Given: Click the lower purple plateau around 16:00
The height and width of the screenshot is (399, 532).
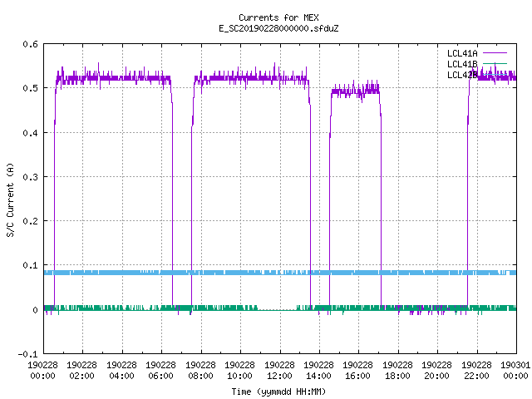Looking at the screenshot, I should 355,91.
